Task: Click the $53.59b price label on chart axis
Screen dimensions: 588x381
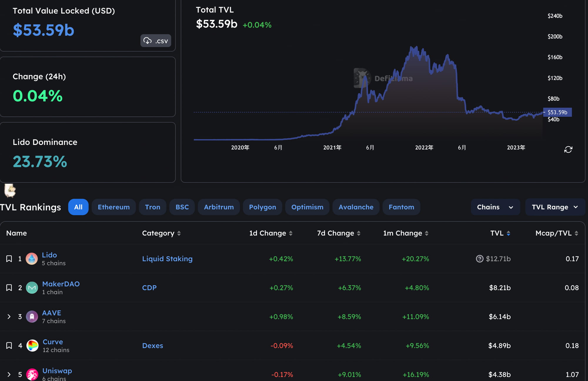Action: (557, 112)
